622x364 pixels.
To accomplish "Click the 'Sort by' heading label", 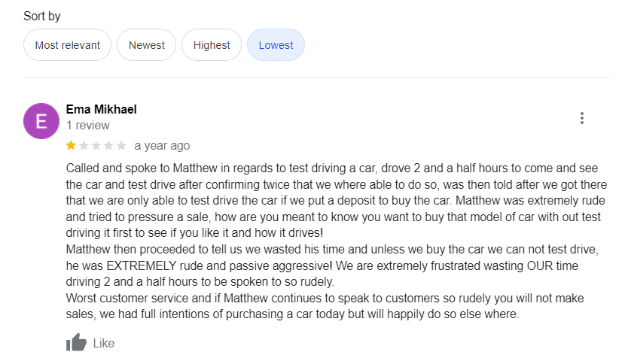I will click(42, 16).
